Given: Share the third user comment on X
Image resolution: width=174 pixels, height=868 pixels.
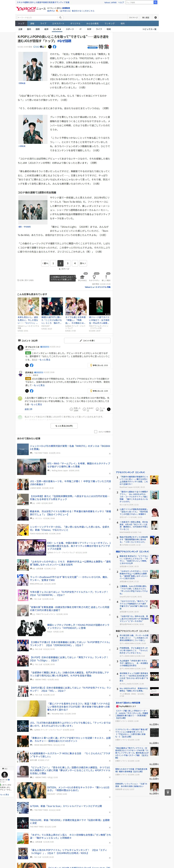Looking at the screenshot, I should tap(109, 409).
